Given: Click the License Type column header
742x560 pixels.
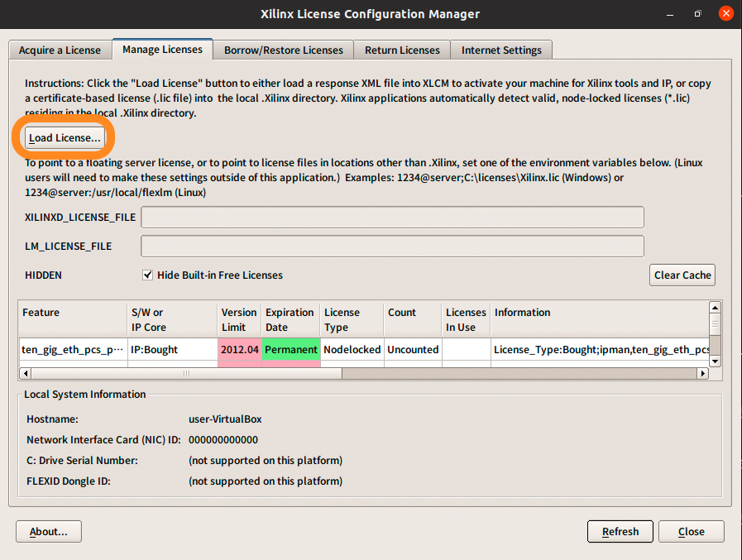Looking at the screenshot, I should pos(352,319).
